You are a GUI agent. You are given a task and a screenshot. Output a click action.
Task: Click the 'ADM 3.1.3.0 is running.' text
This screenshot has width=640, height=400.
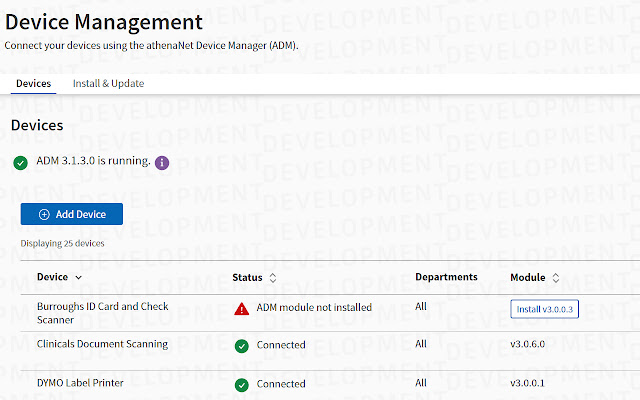click(x=93, y=161)
